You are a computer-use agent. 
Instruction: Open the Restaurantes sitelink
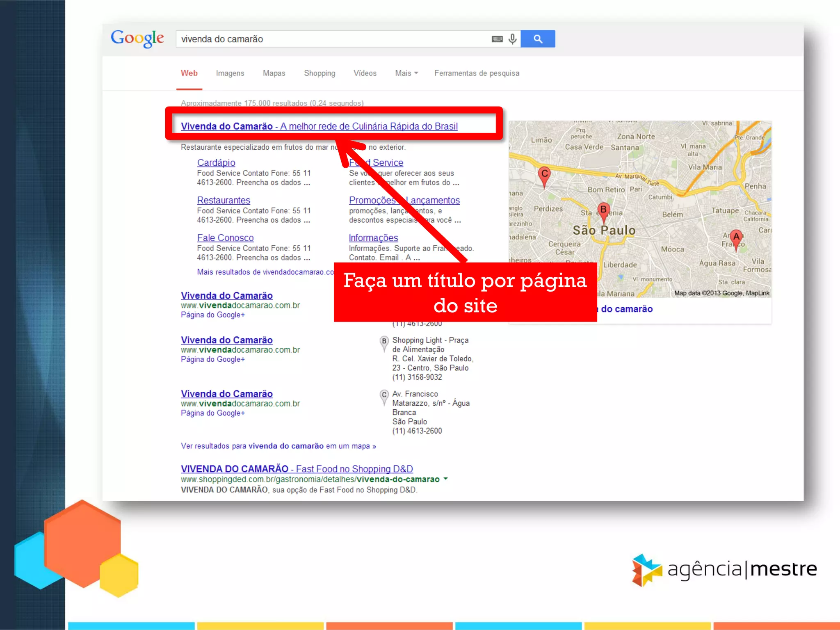pos(224,200)
